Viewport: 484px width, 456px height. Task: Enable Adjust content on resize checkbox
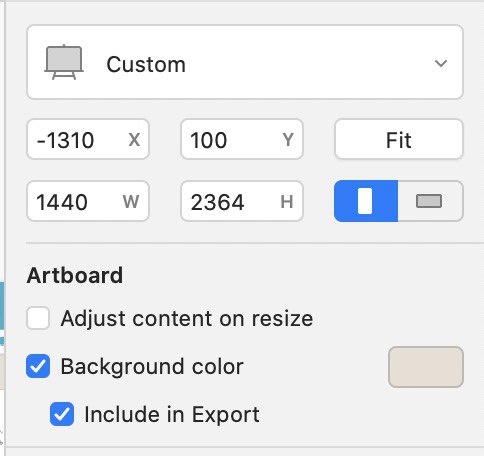38,318
